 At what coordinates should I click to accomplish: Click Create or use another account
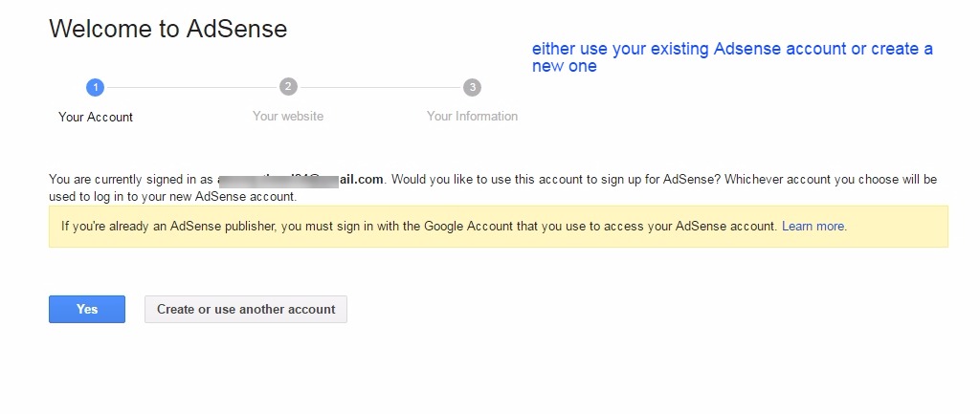246,309
